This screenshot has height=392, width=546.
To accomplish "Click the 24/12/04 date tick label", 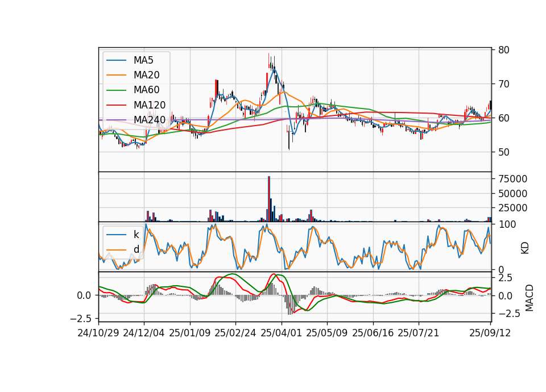I will (144, 333).
